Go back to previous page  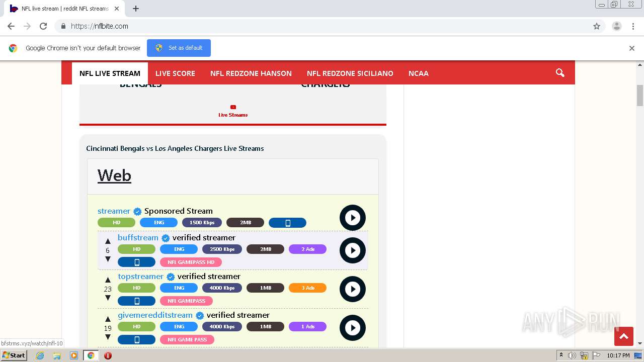click(11, 26)
